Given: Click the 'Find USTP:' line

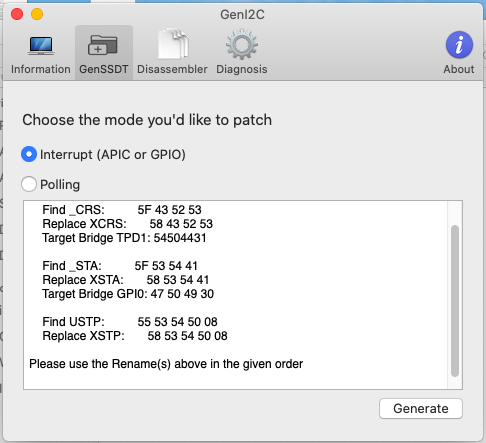Looking at the screenshot, I should coord(130,322).
